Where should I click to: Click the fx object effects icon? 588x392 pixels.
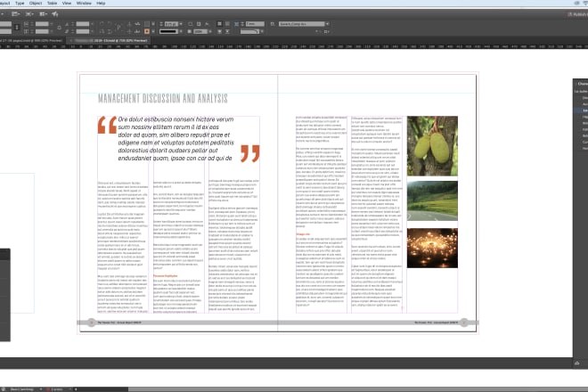coord(207,24)
